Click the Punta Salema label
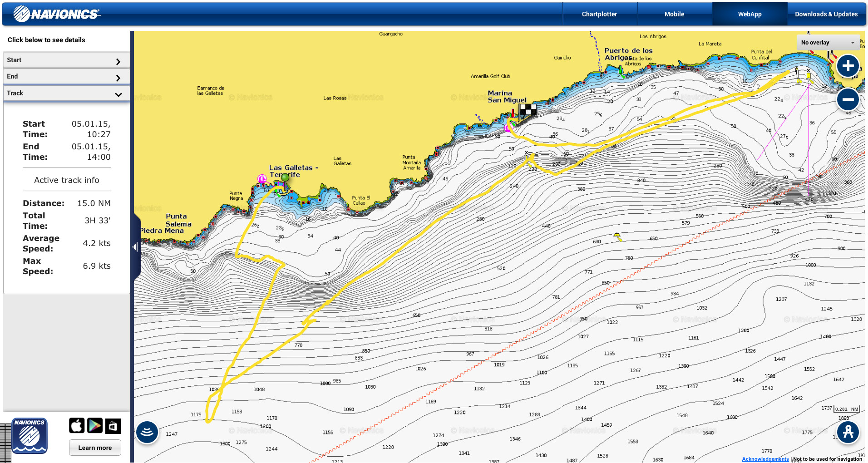This screenshot has width=868, height=463. point(178,220)
